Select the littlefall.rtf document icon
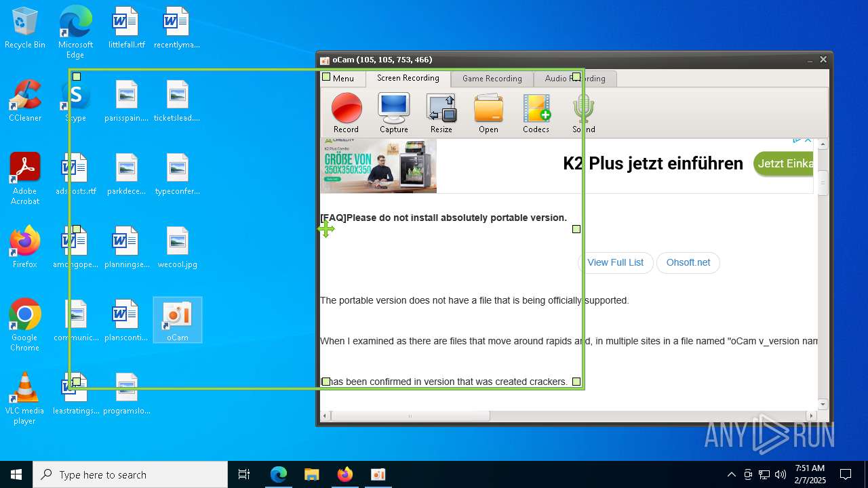 [x=127, y=28]
